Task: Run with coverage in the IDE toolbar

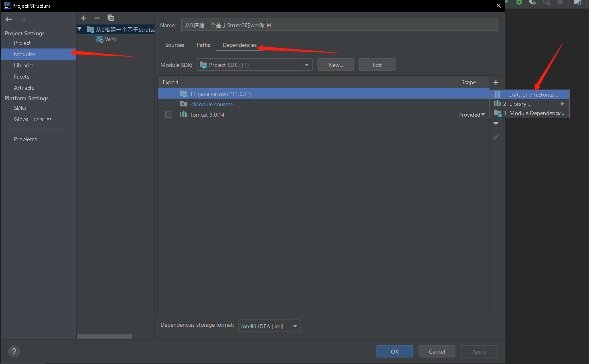Action: pyautogui.click(x=533, y=2)
